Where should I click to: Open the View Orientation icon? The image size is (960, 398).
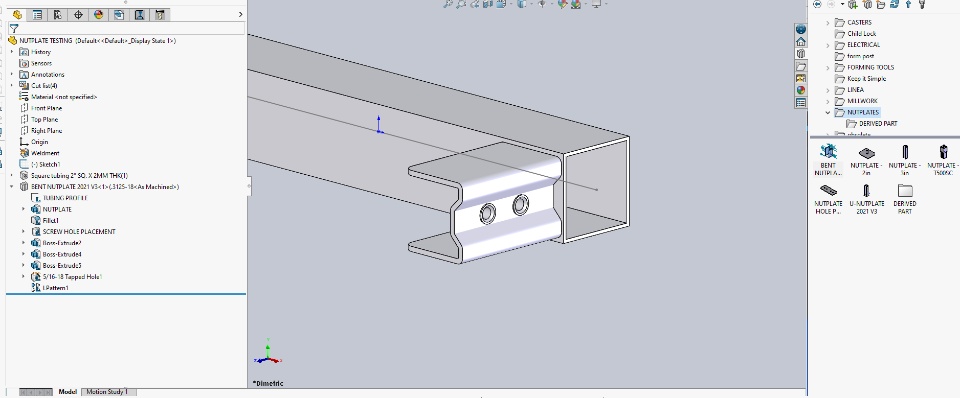point(501,4)
